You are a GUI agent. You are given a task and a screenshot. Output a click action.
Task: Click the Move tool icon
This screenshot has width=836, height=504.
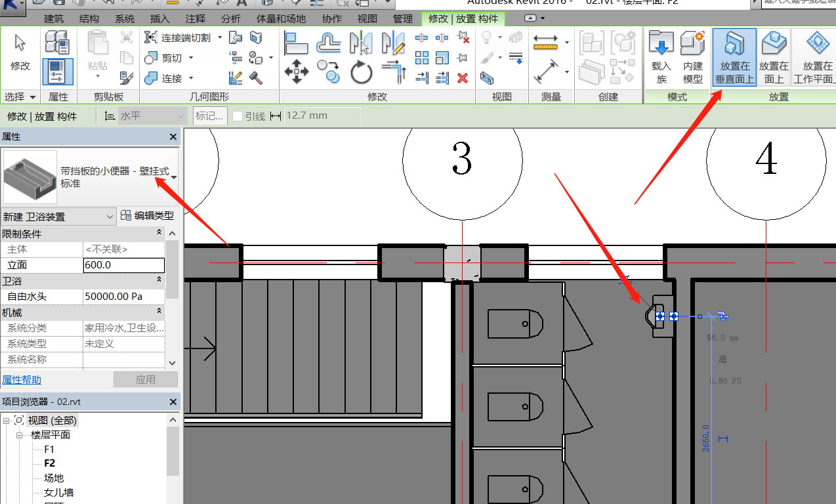point(297,72)
